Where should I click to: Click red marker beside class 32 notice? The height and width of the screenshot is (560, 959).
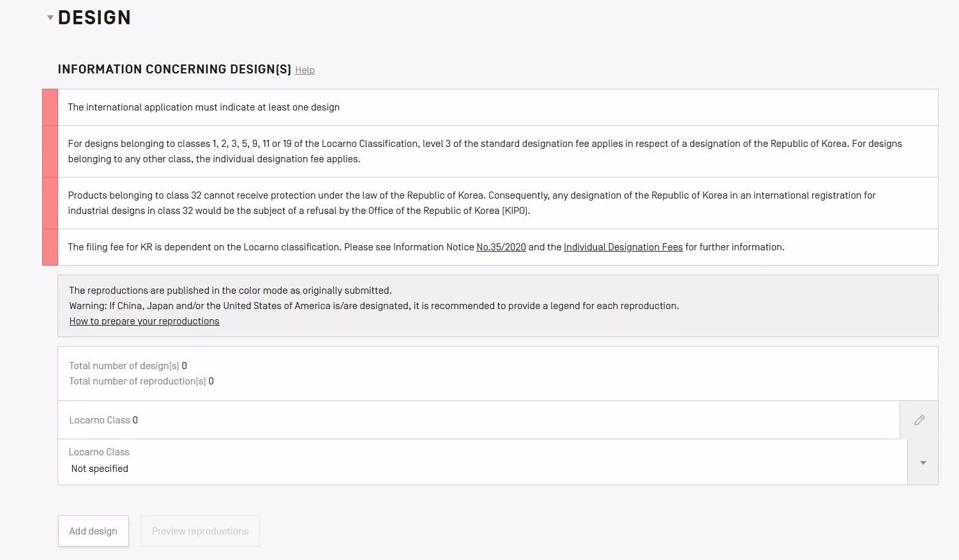[50, 203]
